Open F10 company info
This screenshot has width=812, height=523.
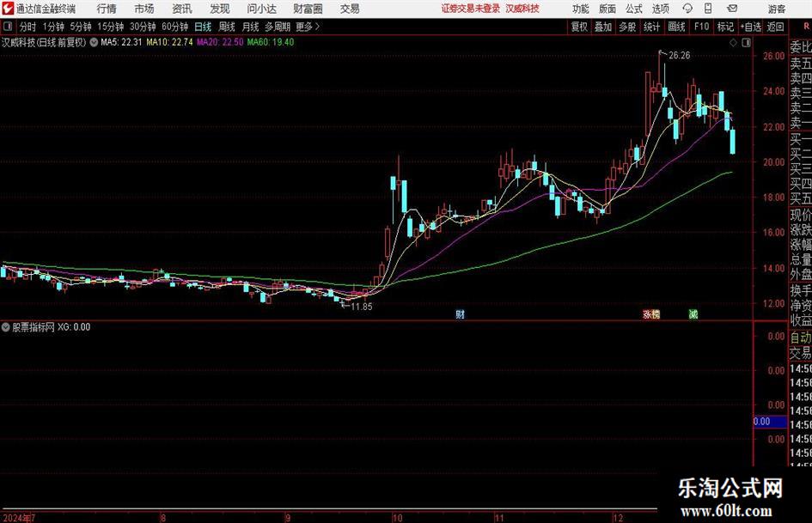pos(701,27)
